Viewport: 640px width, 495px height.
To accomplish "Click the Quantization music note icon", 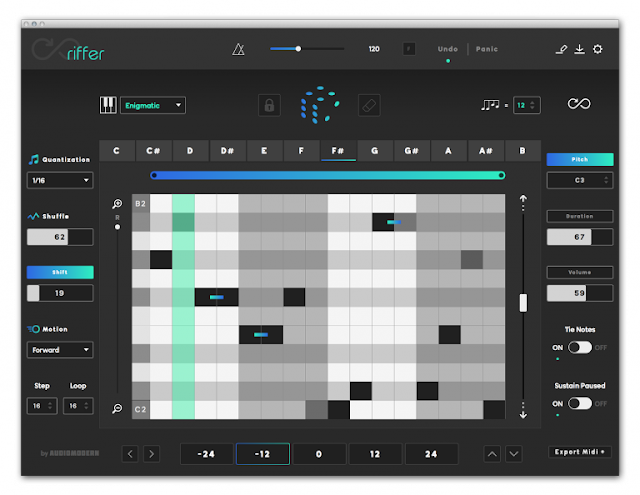I will point(33,160).
